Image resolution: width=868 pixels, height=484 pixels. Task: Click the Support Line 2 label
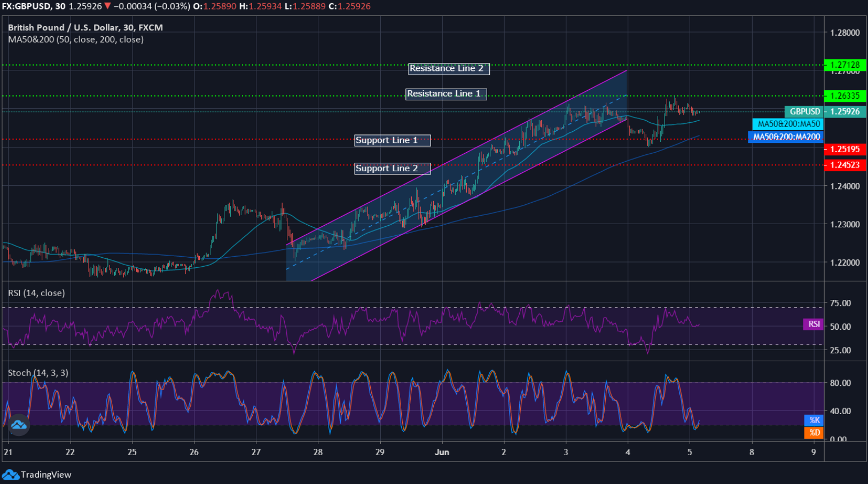(393, 168)
